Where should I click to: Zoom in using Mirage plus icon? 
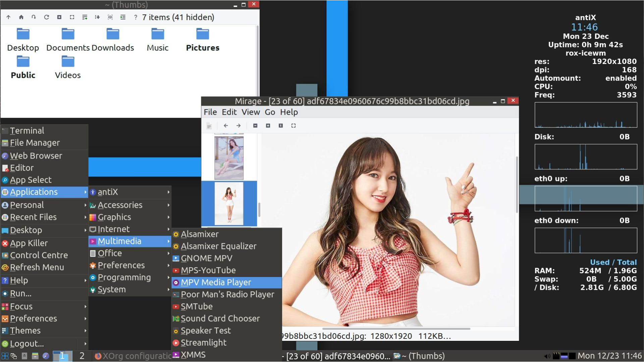point(268,126)
